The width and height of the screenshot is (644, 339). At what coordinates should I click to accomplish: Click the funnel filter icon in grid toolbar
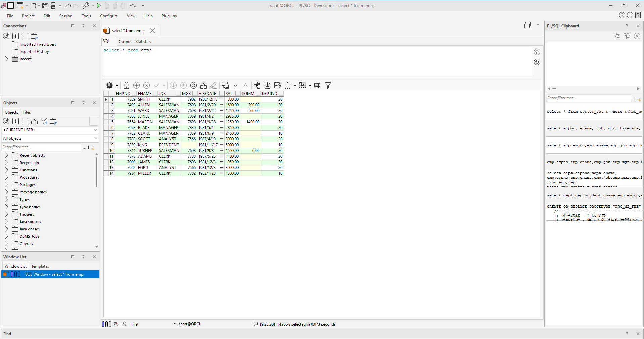click(328, 86)
